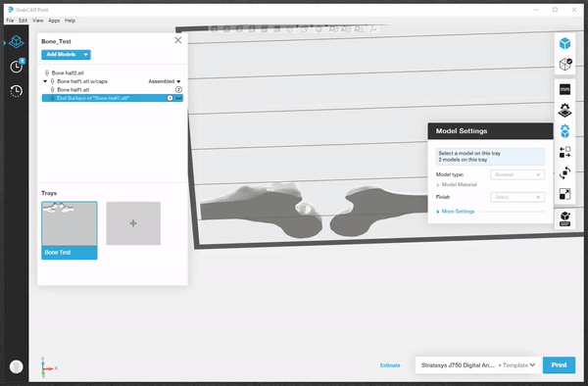Expand More Settings

click(x=456, y=212)
